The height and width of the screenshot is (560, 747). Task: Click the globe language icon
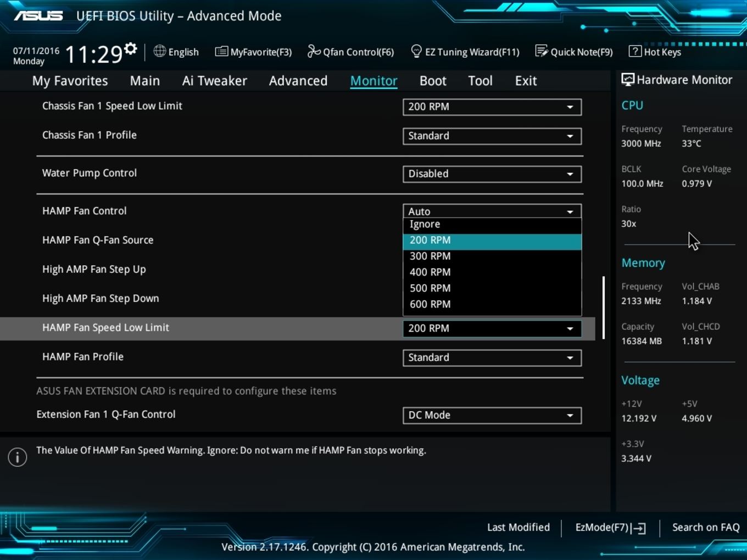click(159, 51)
